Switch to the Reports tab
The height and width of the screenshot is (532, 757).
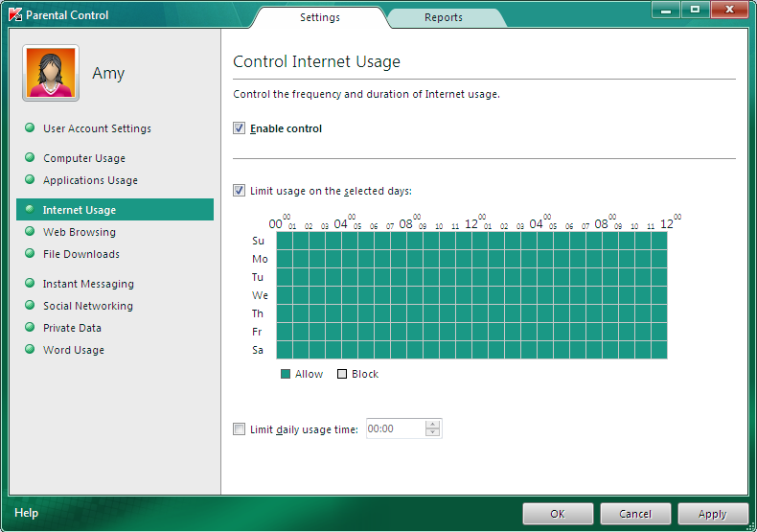click(444, 17)
